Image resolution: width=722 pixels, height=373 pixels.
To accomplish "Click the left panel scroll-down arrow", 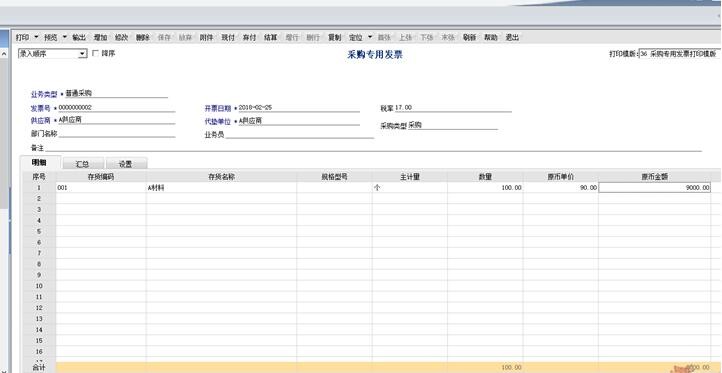I will [x=4, y=370].
